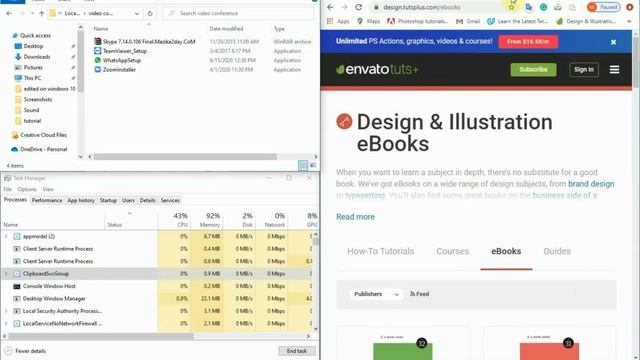
Task: Refresh the Explorer folder view
Action: click(x=150, y=13)
